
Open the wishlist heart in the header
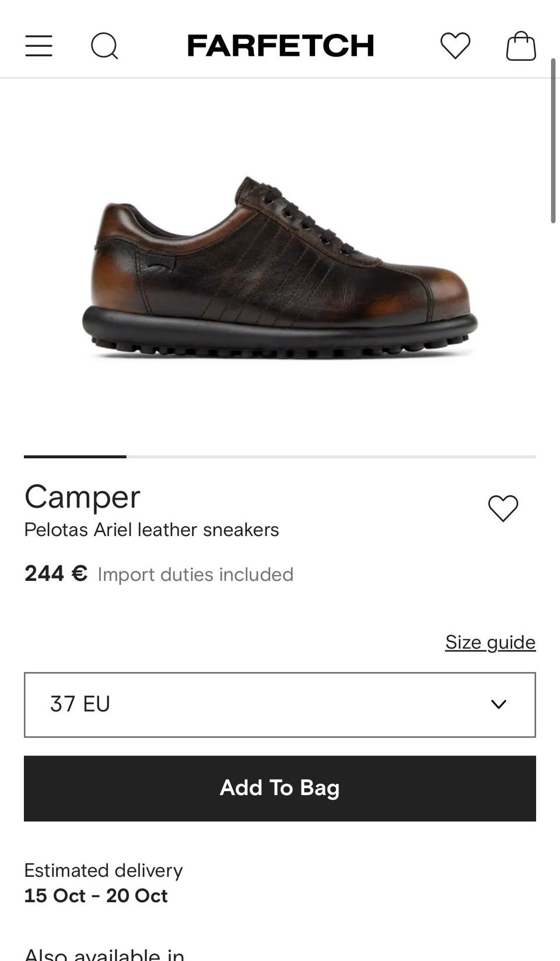pyautogui.click(x=455, y=46)
